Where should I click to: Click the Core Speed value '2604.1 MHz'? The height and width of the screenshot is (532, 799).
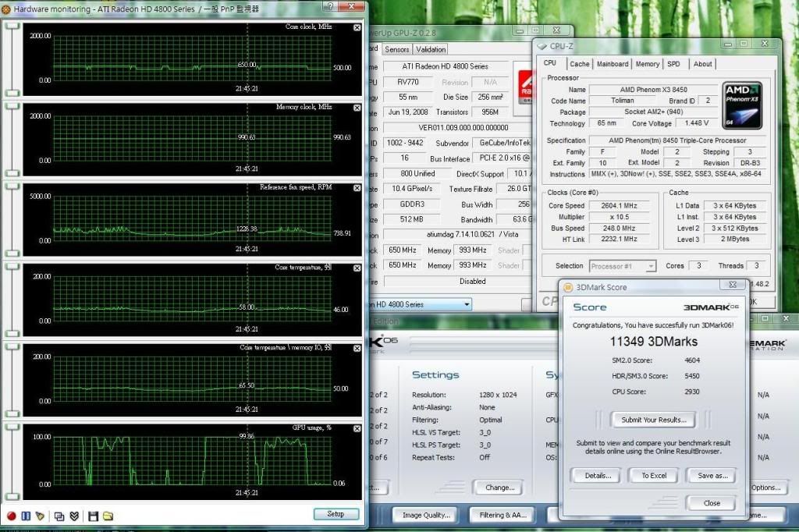pos(619,206)
